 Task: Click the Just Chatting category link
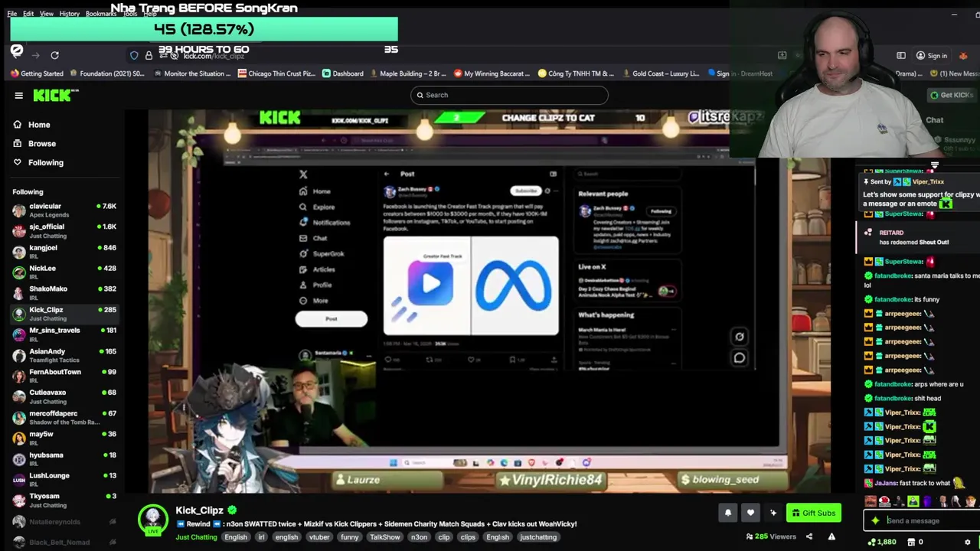[x=197, y=537]
